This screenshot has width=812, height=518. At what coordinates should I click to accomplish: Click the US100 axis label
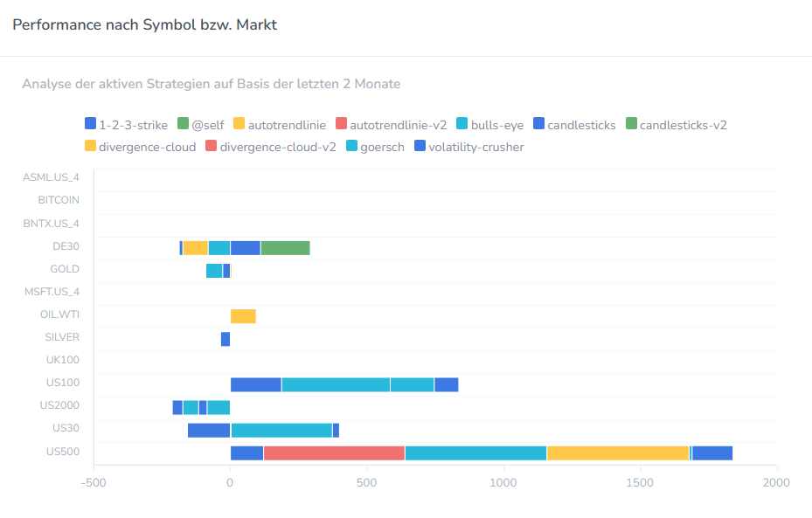point(63,383)
